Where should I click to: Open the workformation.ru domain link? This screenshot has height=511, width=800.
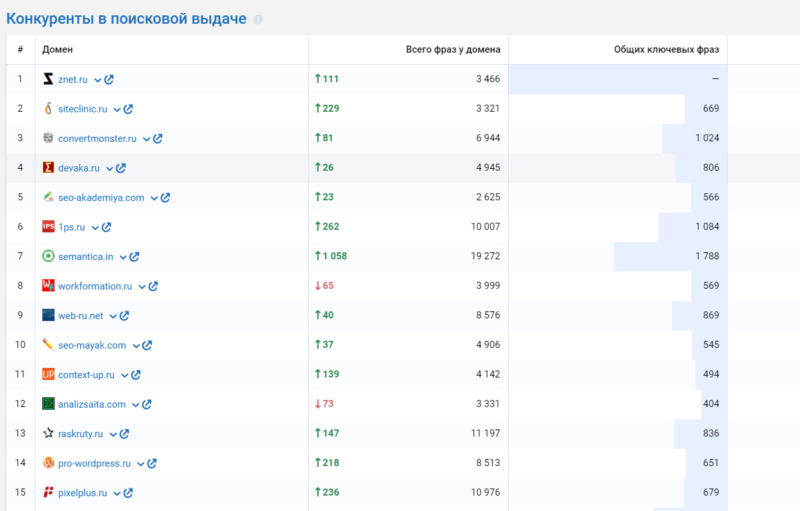click(95, 287)
